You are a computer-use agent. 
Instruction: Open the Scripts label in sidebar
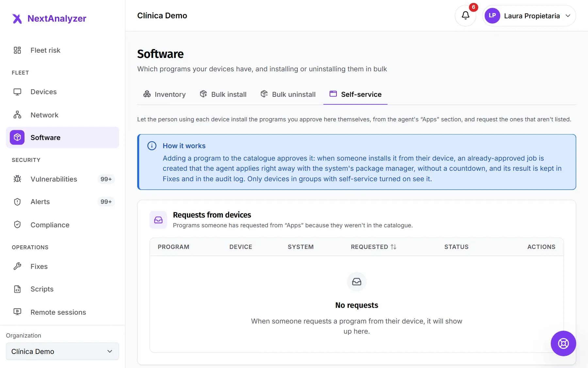[42, 289]
